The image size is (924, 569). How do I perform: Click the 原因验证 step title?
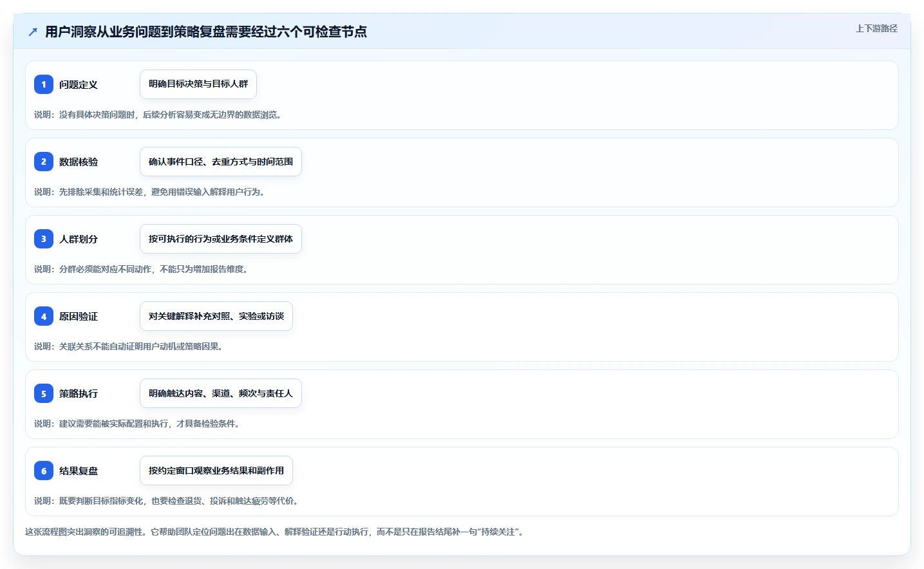click(x=79, y=316)
